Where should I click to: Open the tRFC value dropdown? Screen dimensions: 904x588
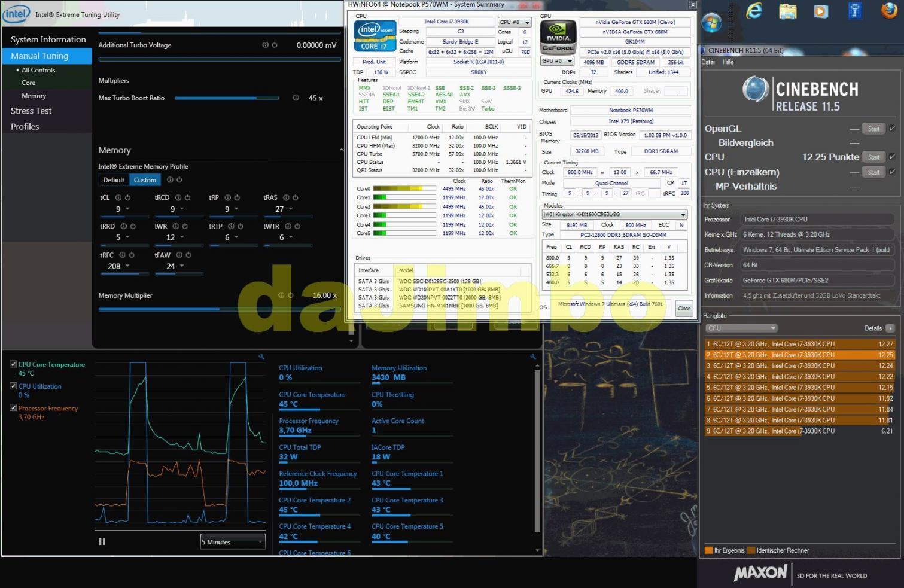(x=127, y=266)
